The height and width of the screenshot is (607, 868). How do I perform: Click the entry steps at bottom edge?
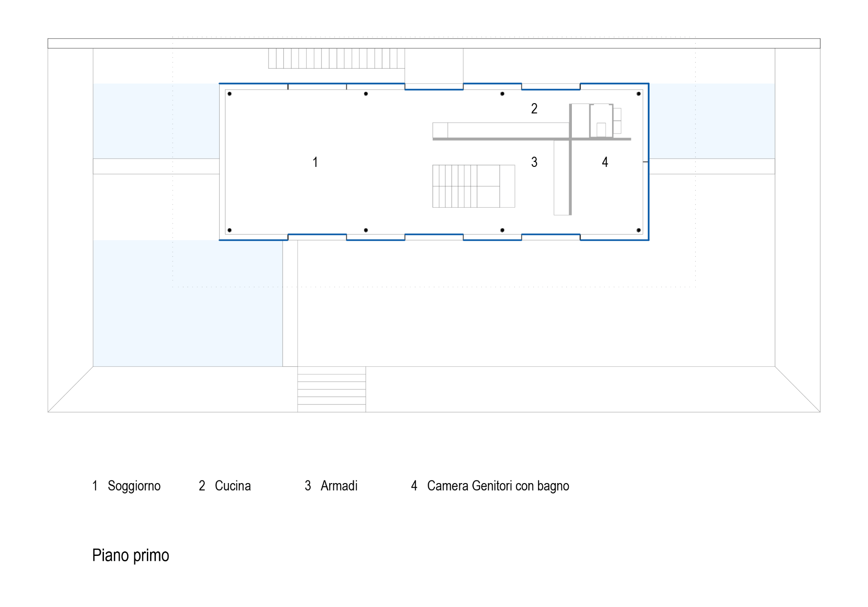coord(331,389)
